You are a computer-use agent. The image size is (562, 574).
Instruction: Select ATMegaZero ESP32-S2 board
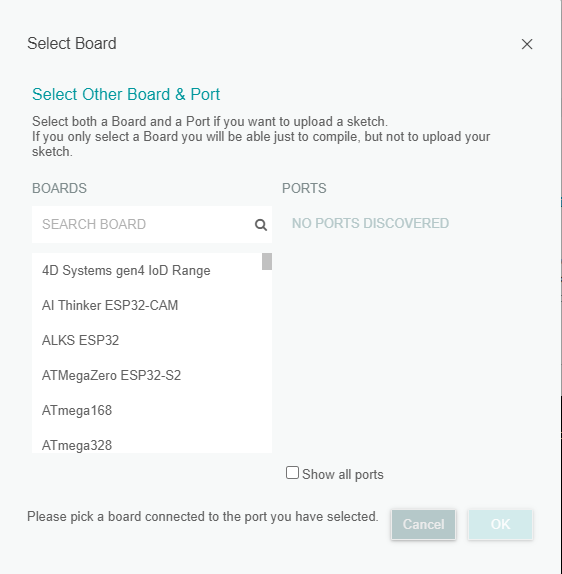coord(147,376)
